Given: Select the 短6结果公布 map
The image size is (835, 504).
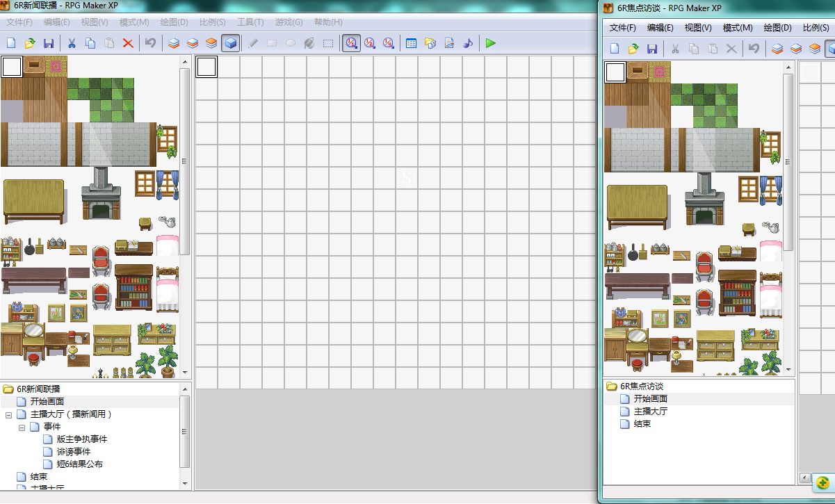Looking at the screenshot, I should pos(80,464).
